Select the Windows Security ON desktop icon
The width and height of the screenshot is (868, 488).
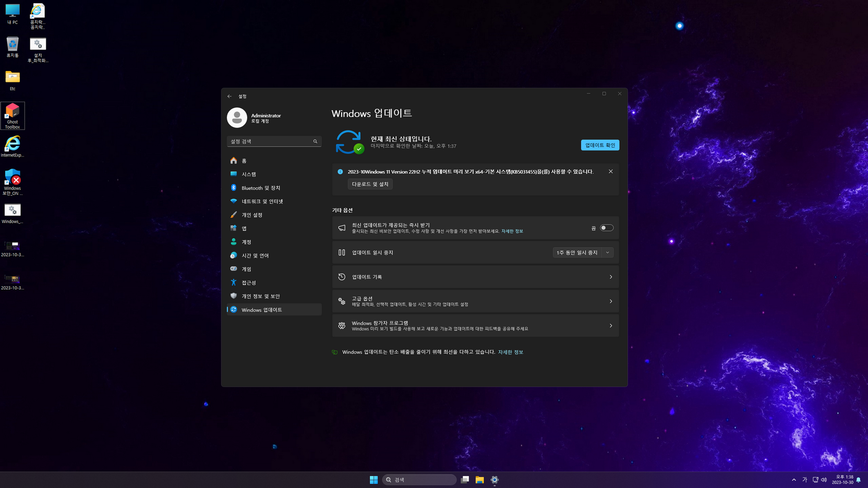13,182
